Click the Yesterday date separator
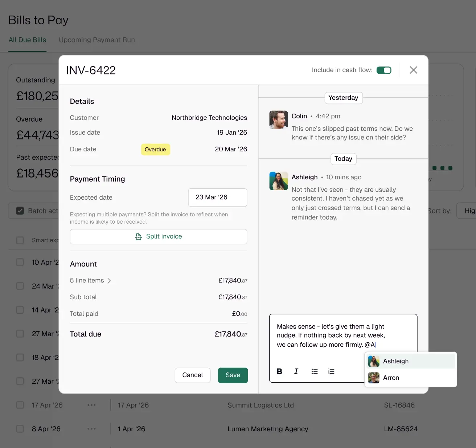 coord(343,98)
